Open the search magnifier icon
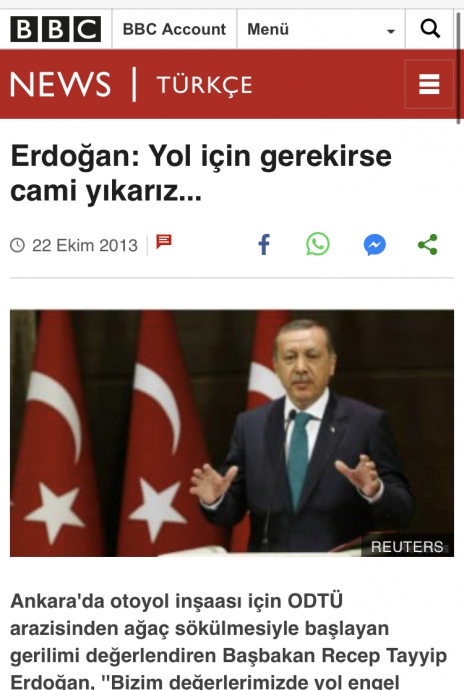The image size is (464, 690). point(430,29)
